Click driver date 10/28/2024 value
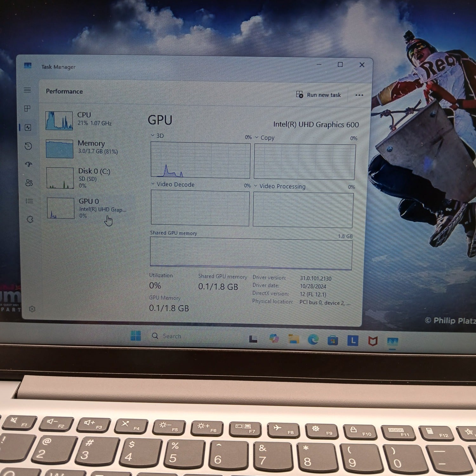The width and height of the screenshot is (476, 476). (x=313, y=286)
